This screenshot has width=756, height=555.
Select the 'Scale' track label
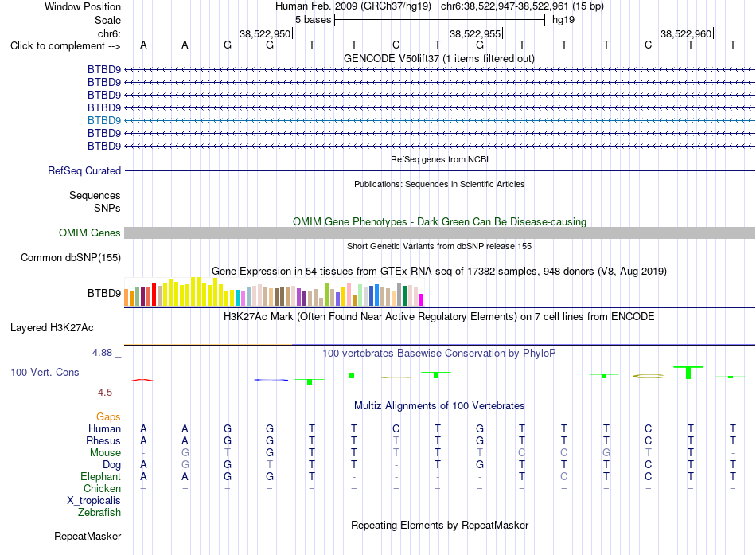pos(107,20)
